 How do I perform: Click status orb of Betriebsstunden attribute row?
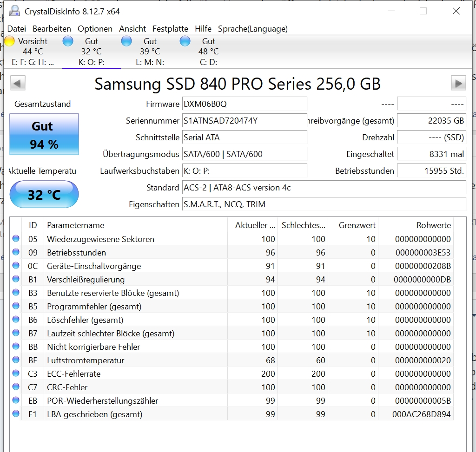(16, 252)
